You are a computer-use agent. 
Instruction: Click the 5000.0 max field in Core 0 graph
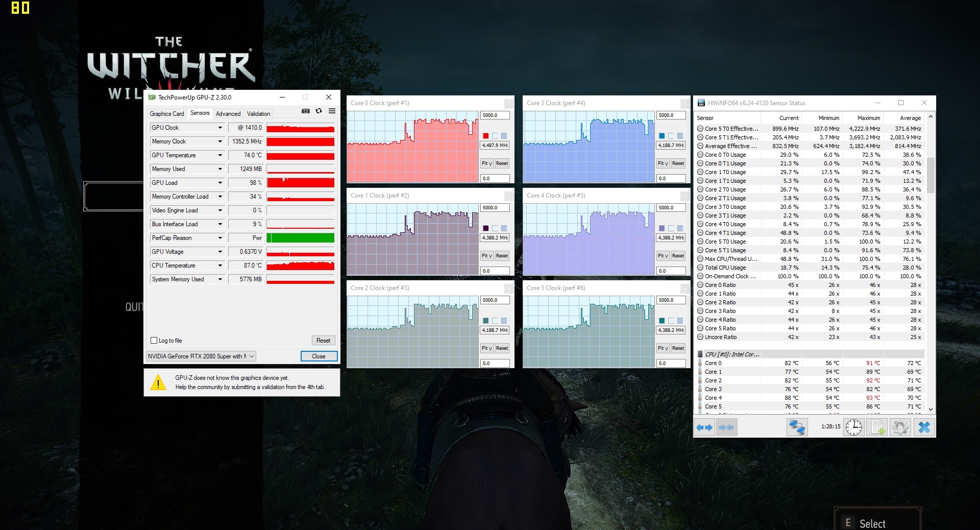tap(495, 115)
